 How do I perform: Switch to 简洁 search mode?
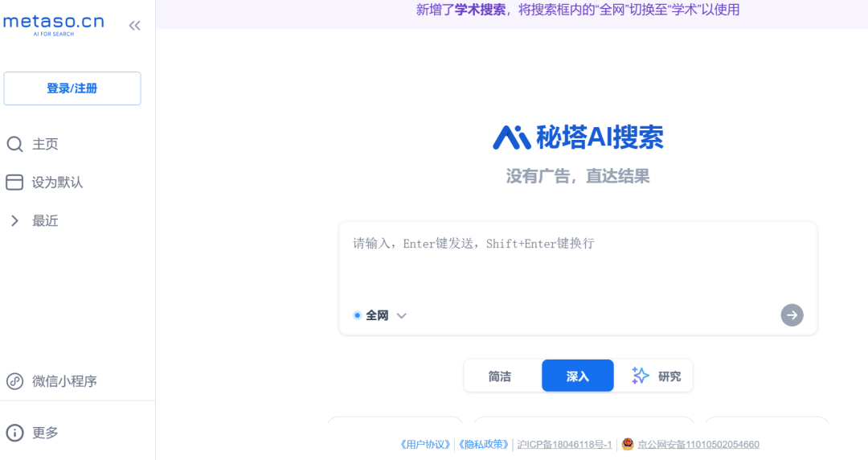coord(500,376)
